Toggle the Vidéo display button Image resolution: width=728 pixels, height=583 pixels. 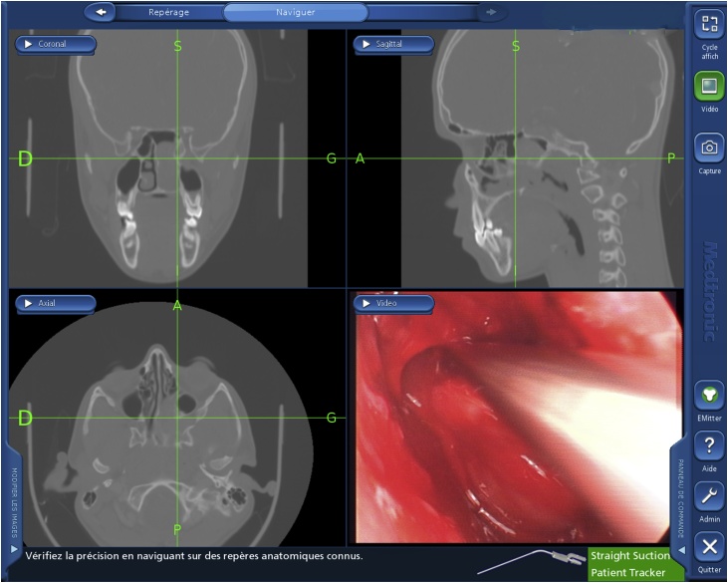[709, 87]
